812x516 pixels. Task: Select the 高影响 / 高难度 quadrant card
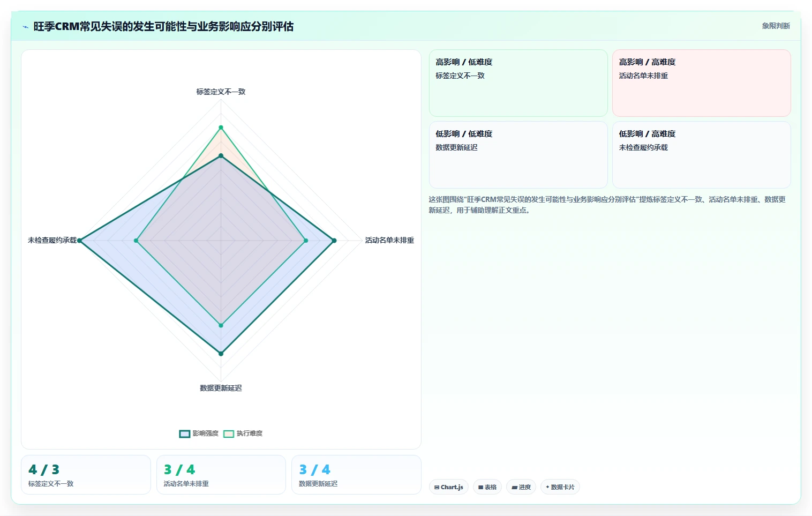(x=701, y=83)
